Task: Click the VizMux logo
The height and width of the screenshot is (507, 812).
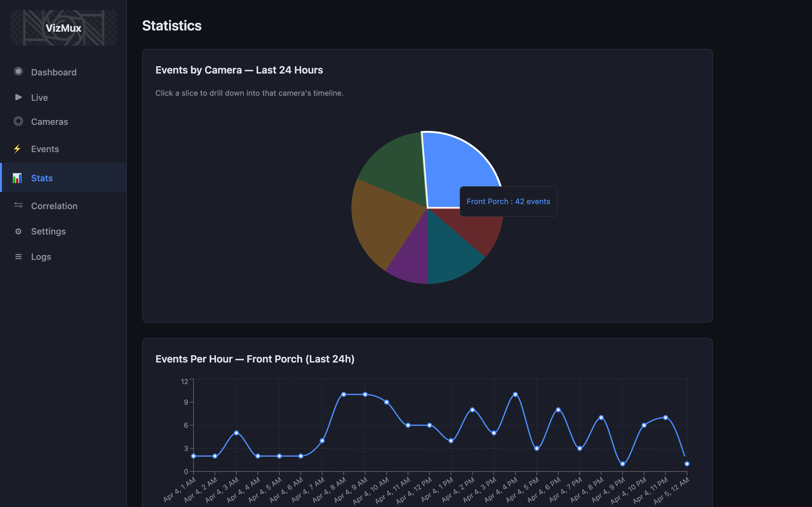Action: pyautogui.click(x=64, y=28)
